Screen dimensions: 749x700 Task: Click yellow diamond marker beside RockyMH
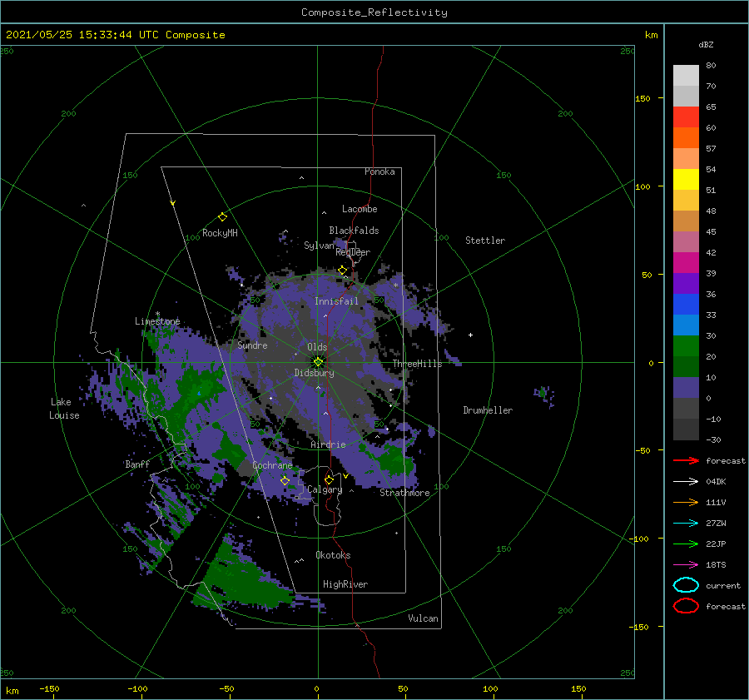tap(222, 217)
